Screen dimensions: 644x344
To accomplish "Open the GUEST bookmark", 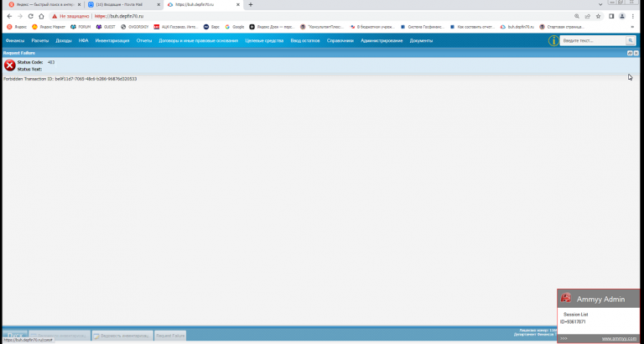I will [x=106, y=27].
